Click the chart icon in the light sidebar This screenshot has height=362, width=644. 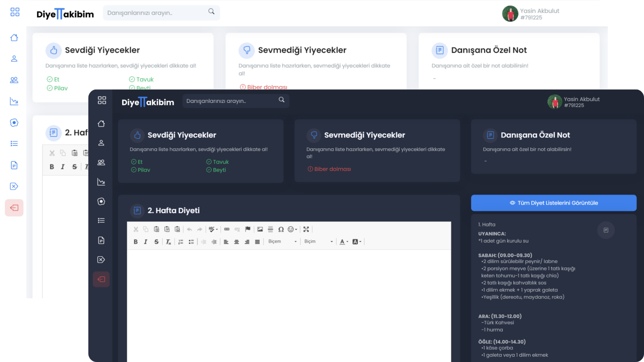click(14, 101)
